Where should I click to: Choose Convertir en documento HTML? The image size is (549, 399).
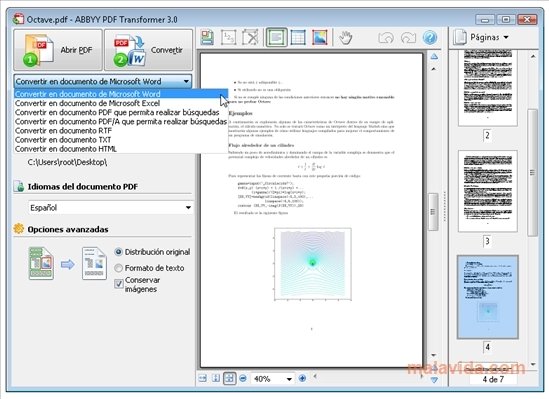click(x=121, y=149)
